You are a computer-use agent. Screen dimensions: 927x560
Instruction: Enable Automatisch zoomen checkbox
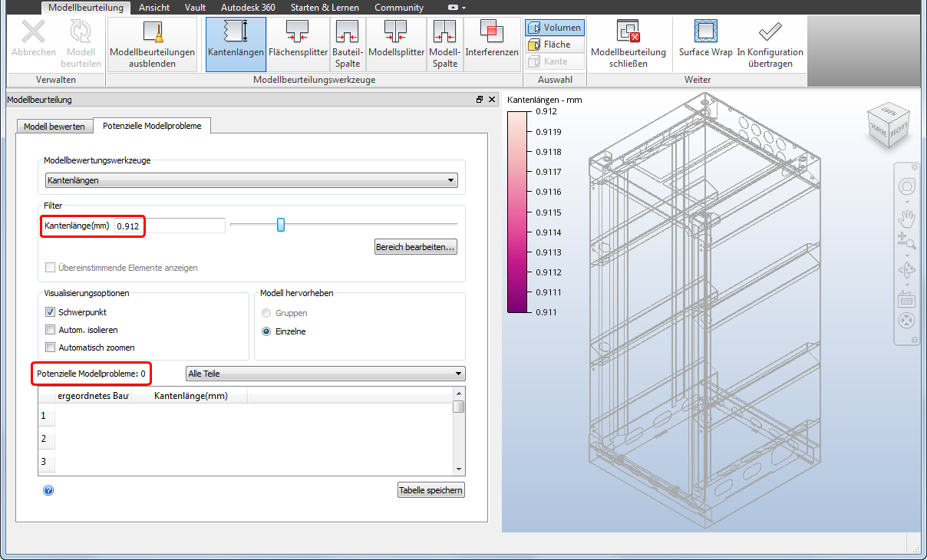50,348
